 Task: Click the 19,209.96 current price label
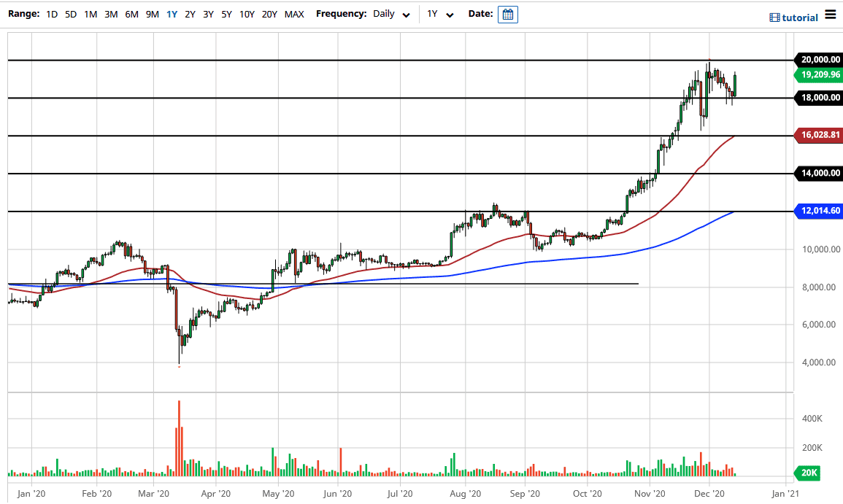(817, 74)
